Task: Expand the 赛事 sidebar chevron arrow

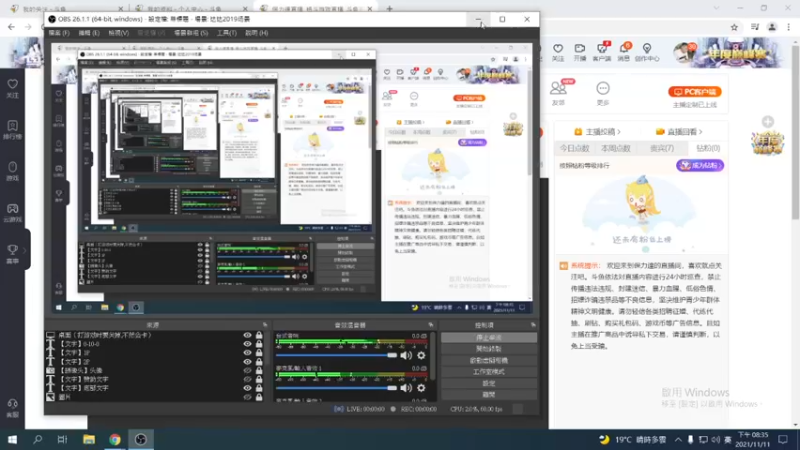Action: [25, 250]
